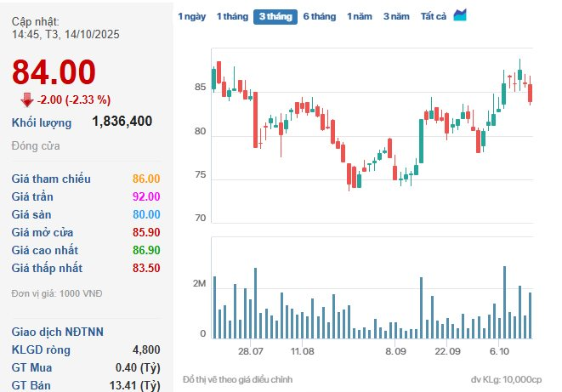
Task: Click the 6.10 date label on chart axis
Action: click(499, 350)
